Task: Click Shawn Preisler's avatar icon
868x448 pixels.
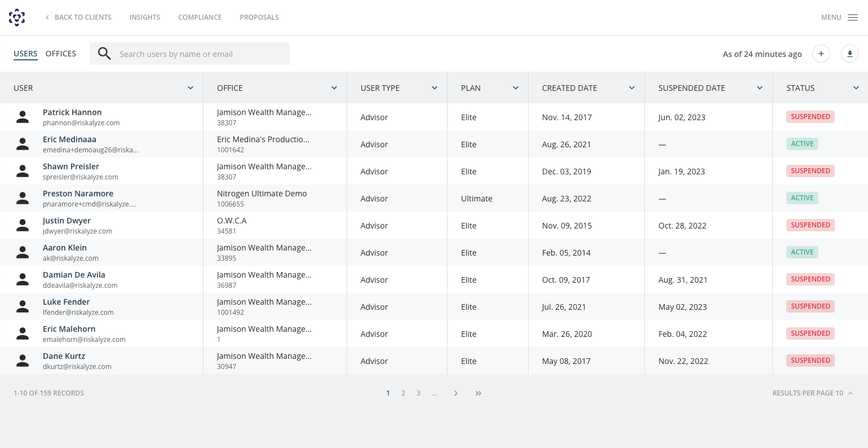Action: point(23,171)
